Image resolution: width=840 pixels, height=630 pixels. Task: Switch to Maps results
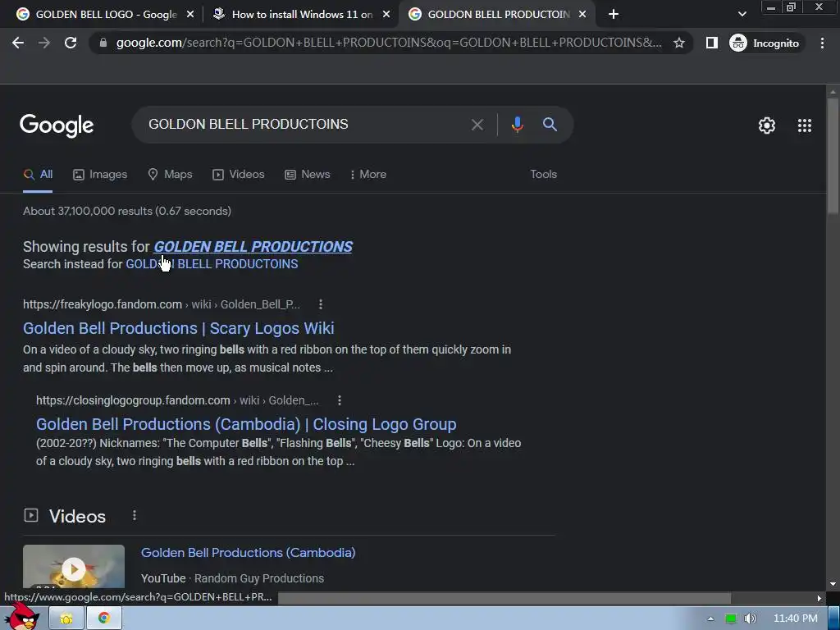point(170,175)
